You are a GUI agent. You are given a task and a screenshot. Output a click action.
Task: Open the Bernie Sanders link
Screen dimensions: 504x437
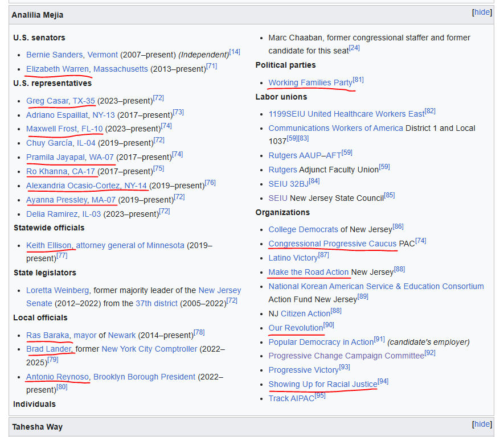[54, 55]
